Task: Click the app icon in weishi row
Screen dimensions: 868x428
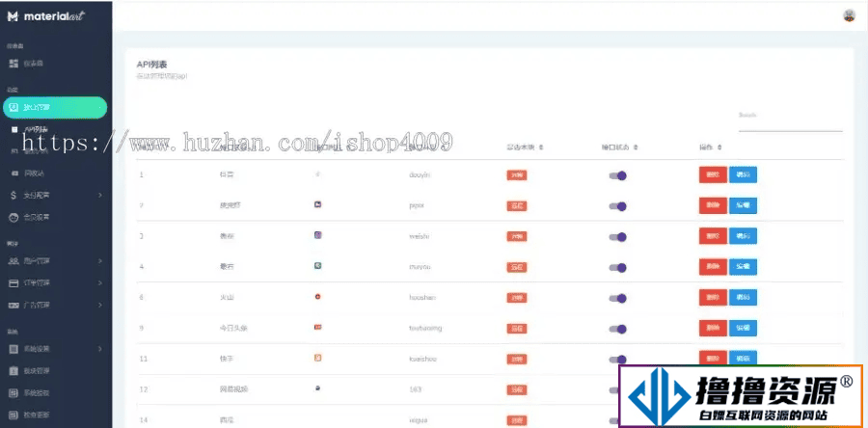Action: coord(317,235)
